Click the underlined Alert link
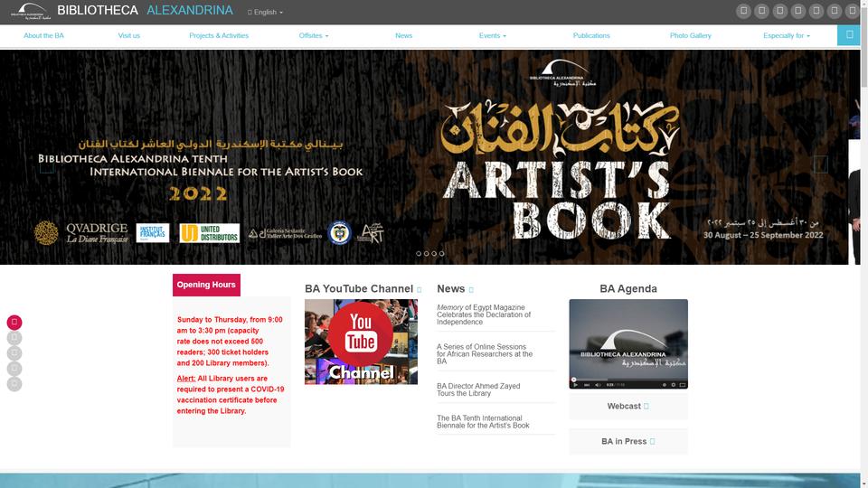The width and height of the screenshot is (868, 488). click(x=186, y=379)
